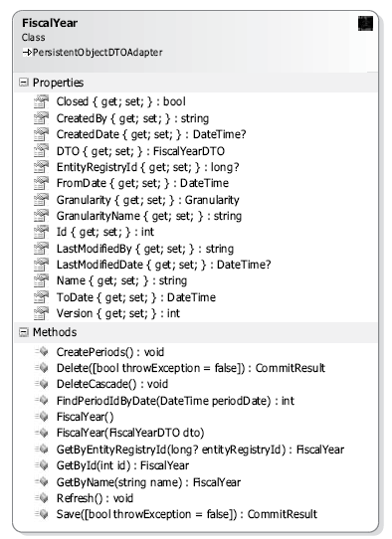Collapse the FiscalYear class box chevron
The height and width of the screenshot is (539, 392).
click(x=365, y=24)
